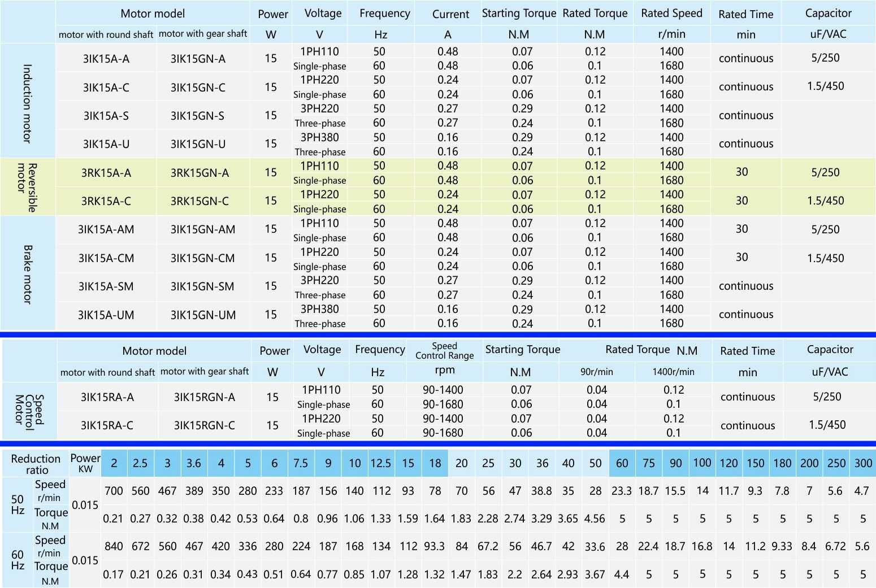This screenshot has width=876, height=588.
Task: Click the 3IK15GN-C model cell
Action: (x=198, y=88)
